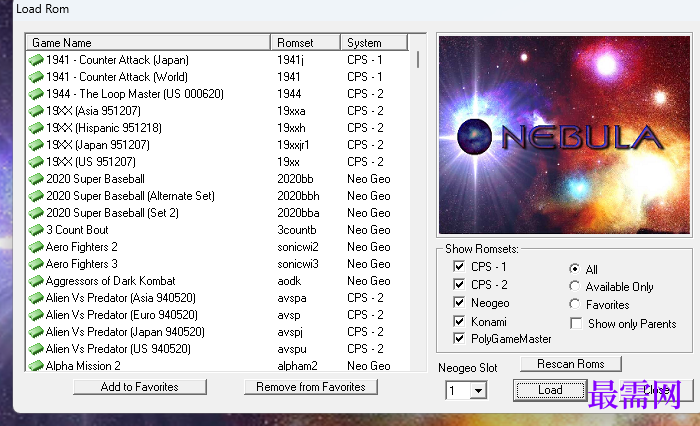Click the chip icon beside 19XX (Asia 951207)
Image resolution: width=700 pixels, height=426 pixels.
point(36,111)
